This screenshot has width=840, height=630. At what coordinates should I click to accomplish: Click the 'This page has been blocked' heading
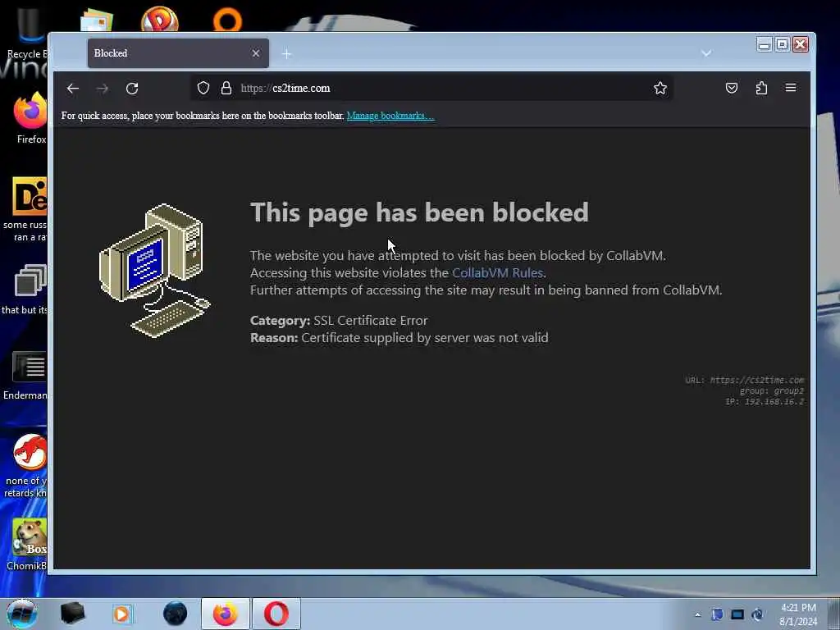(419, 212)
